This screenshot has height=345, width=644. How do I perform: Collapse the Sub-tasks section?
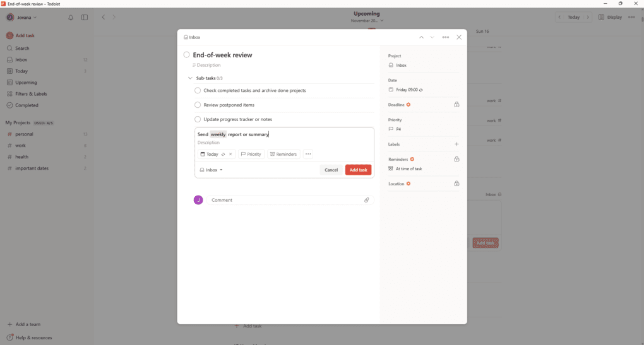tap(190, 78)
